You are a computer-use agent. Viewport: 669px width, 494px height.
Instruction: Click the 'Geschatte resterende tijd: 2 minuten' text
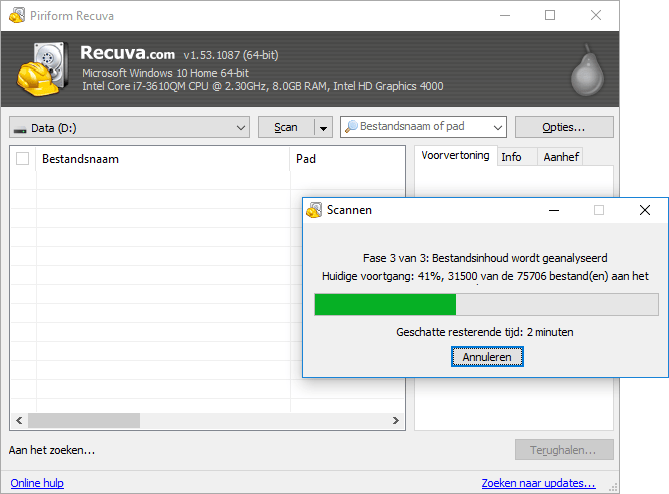[x=485, y=332]
